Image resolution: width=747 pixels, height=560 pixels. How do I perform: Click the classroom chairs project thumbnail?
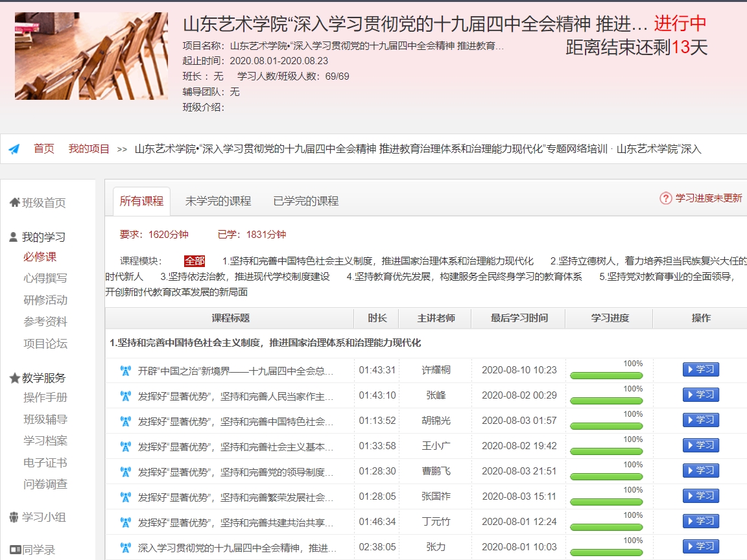point(91,56)
